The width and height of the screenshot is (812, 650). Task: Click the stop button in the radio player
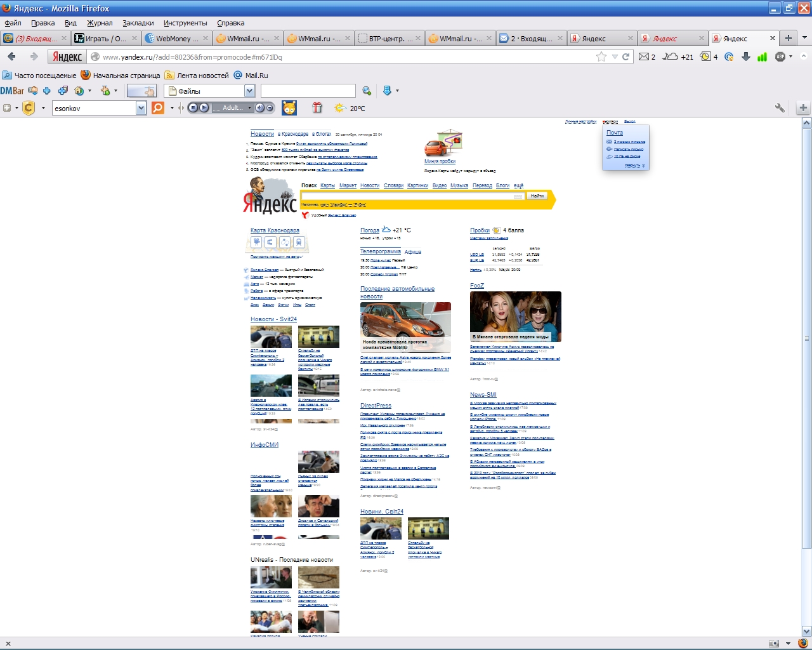tap(193, 108)
